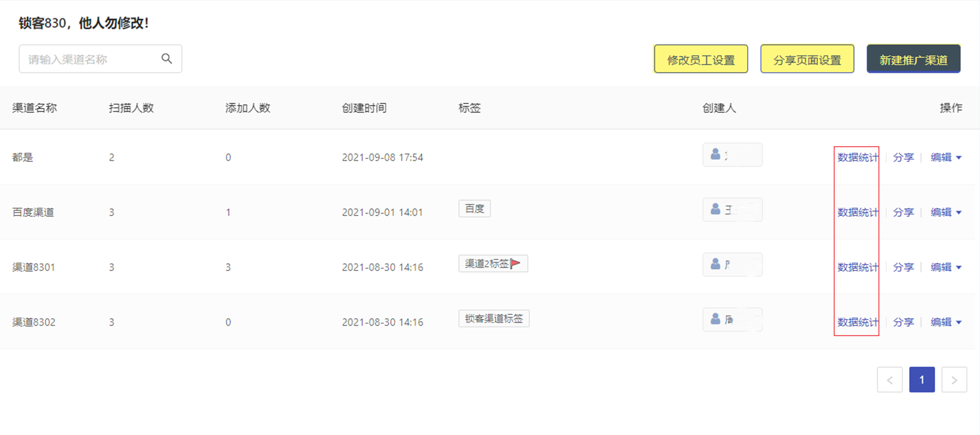980x435 pixels.
Task: Expand 编辑 dropdown for 都是 row
Action: pyautogui.click(x=946, y=157)
